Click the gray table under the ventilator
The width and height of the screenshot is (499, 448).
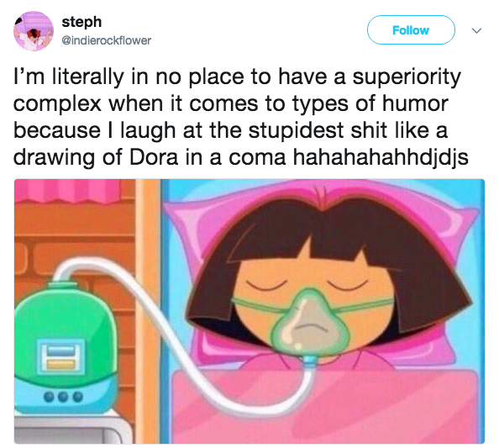[x=71, y=430]
